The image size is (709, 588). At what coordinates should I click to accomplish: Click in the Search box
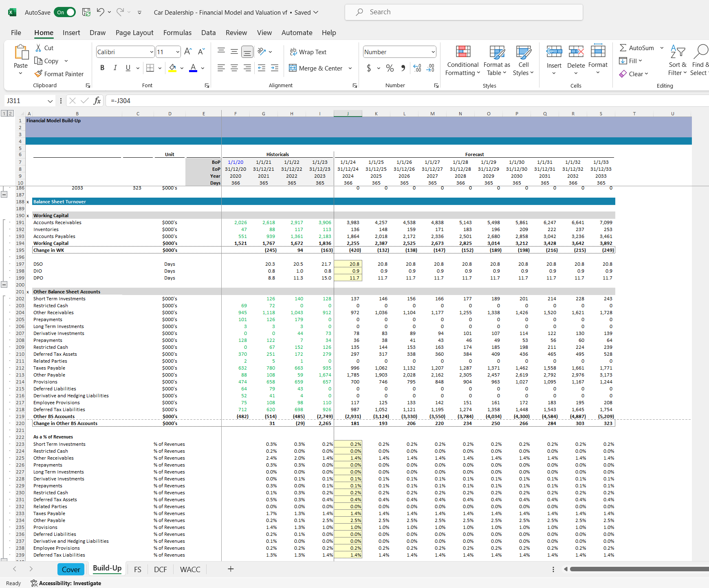[464, 12]
